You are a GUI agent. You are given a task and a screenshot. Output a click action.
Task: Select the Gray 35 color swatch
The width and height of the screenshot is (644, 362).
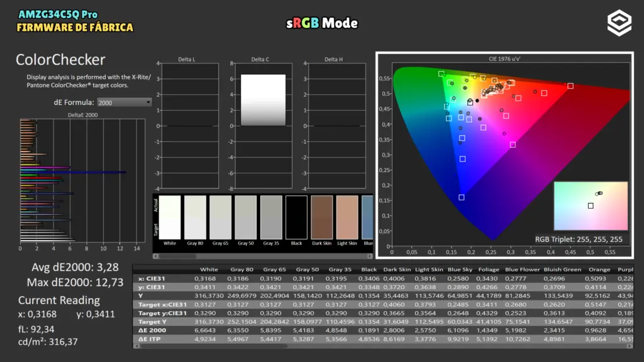click(271, 217)
